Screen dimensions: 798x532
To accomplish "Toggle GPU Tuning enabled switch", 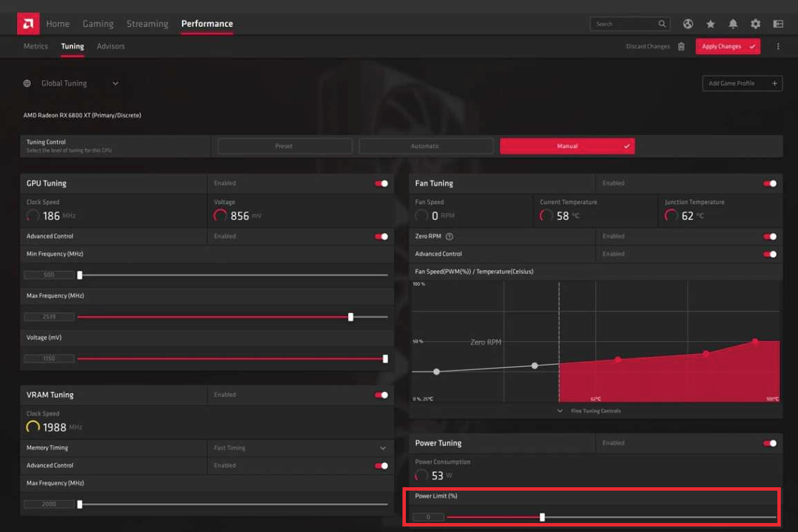I will coord(381,183).
